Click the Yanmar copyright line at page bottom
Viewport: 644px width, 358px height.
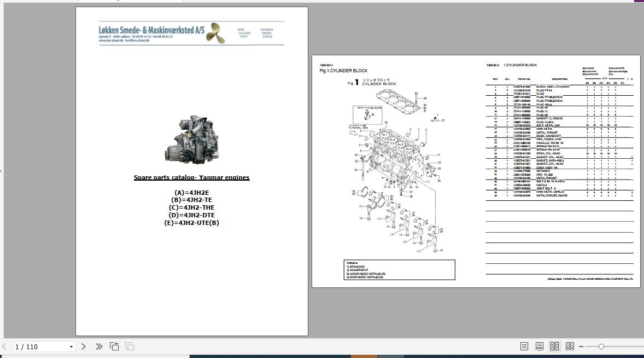pyautogui.click(x=590, y=279)
